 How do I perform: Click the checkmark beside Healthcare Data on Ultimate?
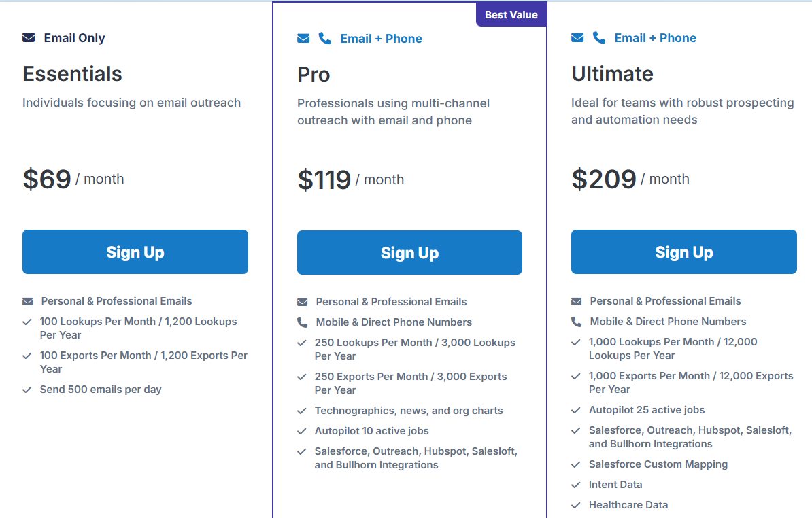click(575, 505)
